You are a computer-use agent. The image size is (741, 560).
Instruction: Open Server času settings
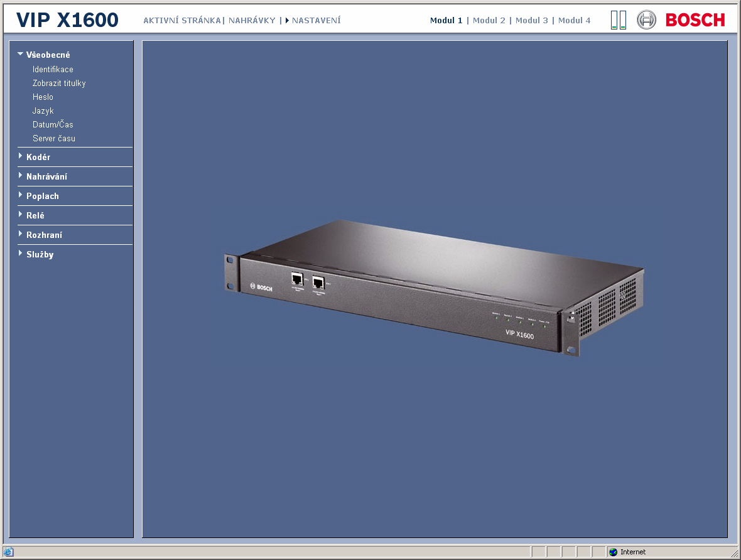pyautogui.click(x=54, y=139)
